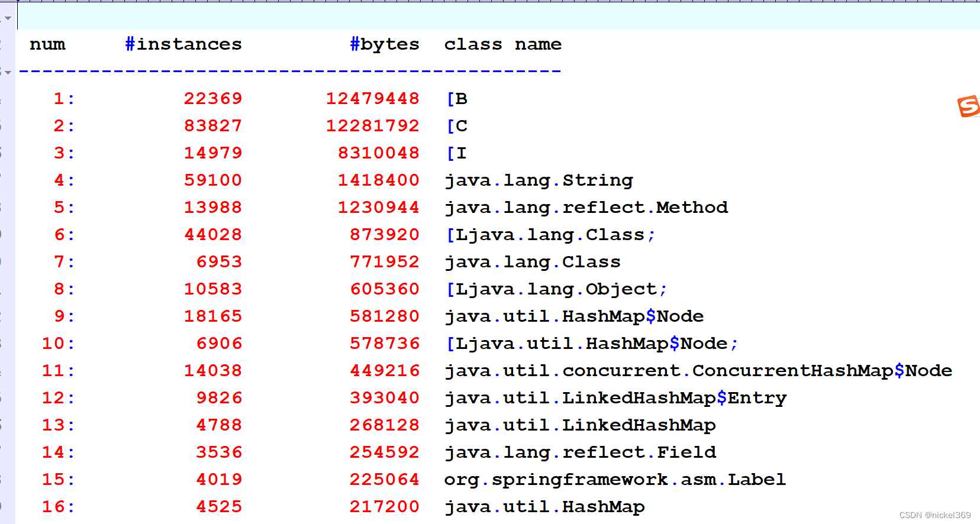Click instance count 13988
The width and height of the screenshot is (980, 524).
click(213, 208)
